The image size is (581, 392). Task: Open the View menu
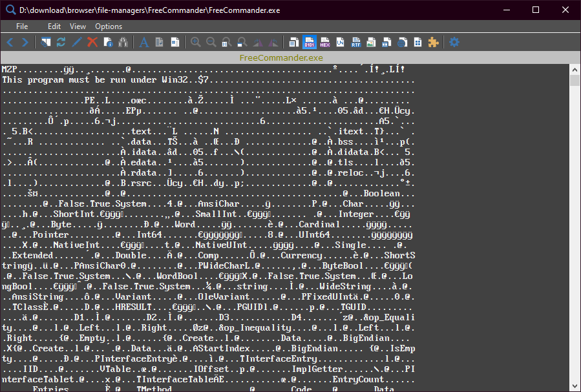tap(78, 26)
